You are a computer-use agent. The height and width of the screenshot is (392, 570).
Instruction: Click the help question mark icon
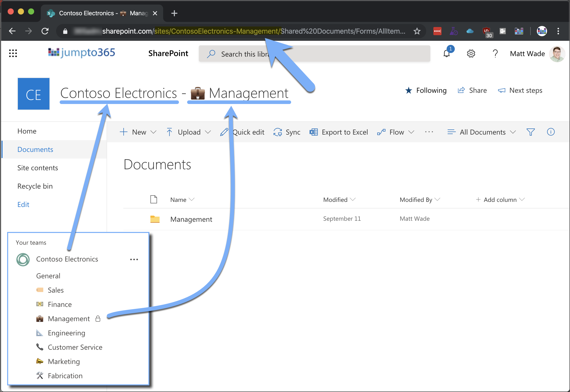click(x=495, y=54)
